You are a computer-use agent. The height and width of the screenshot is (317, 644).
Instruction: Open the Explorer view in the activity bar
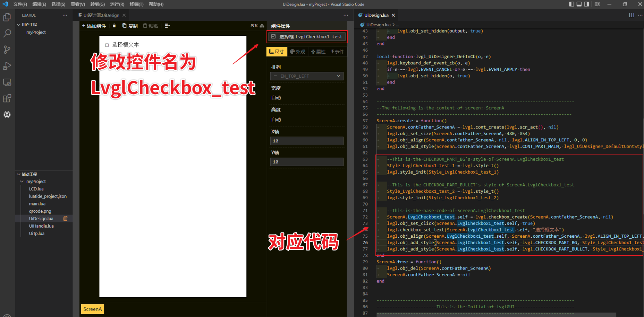(x=7, y=17)
